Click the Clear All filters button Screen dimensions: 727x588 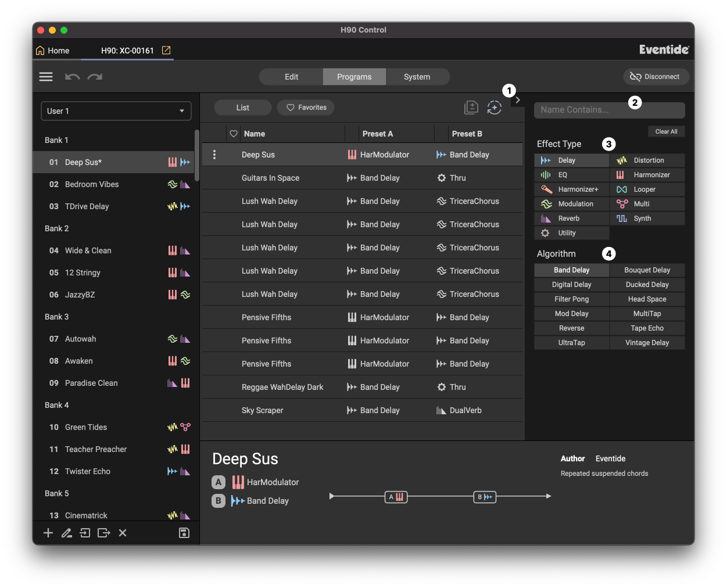[666, 131]
